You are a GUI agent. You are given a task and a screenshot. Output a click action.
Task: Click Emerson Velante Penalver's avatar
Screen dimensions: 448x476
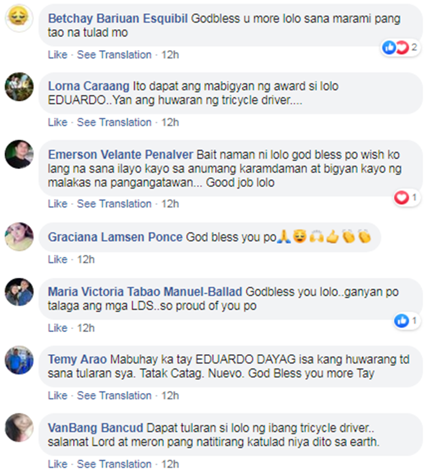19,154
